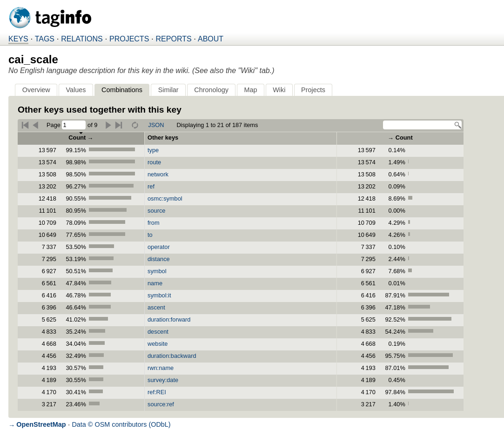Reload the combinations table
Screen dimensions: 504x430
click(135, 125)
